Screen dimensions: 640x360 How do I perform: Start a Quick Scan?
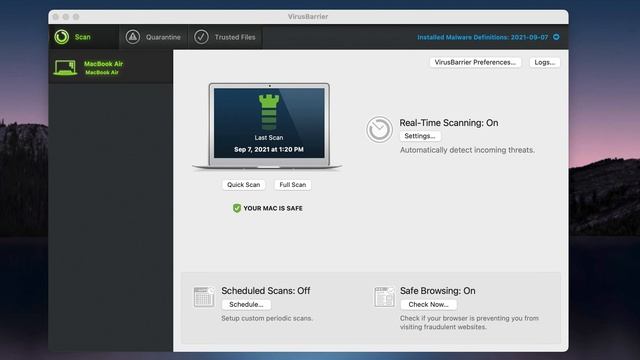pos(244,185)
